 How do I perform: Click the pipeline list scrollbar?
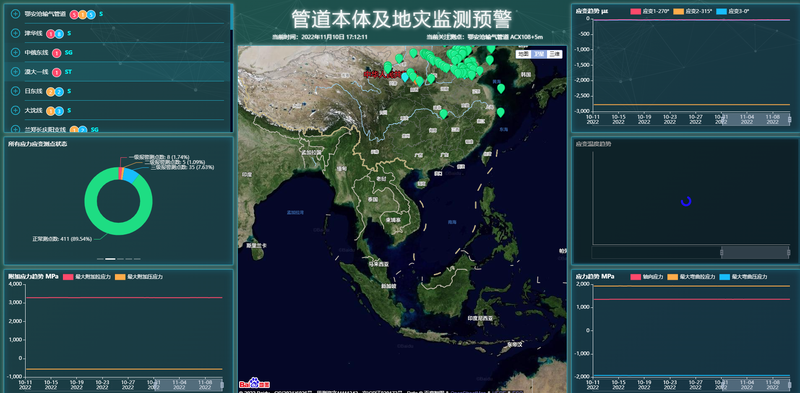pos(232,17)
